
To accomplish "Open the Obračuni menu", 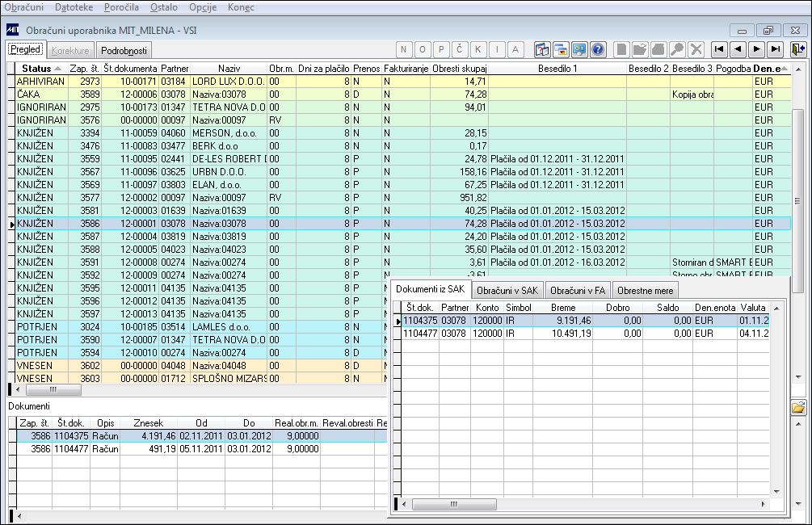I will (x=23, y=7).
